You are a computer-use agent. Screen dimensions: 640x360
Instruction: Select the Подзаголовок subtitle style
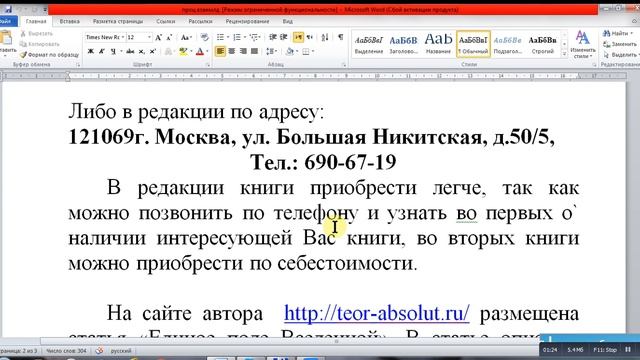coord(508,44)
